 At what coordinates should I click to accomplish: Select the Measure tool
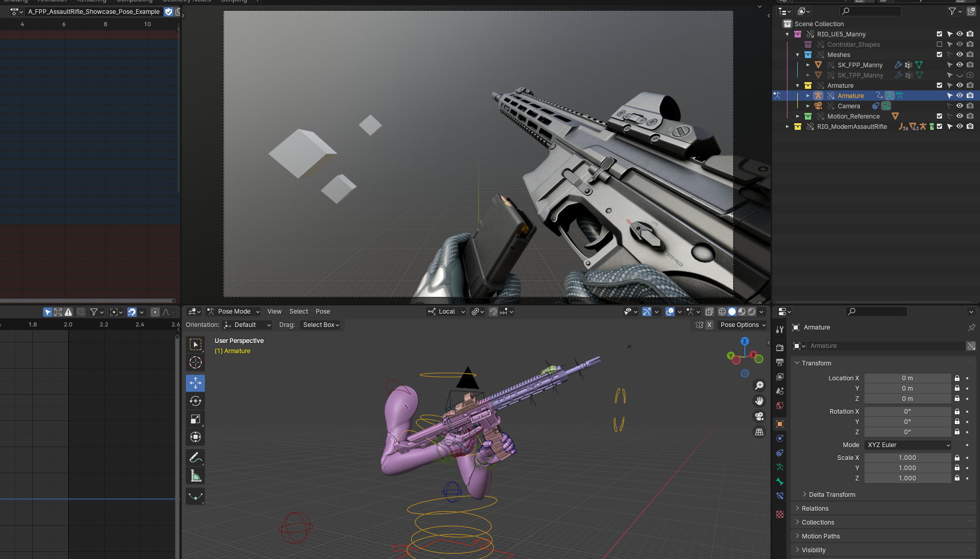195,476
